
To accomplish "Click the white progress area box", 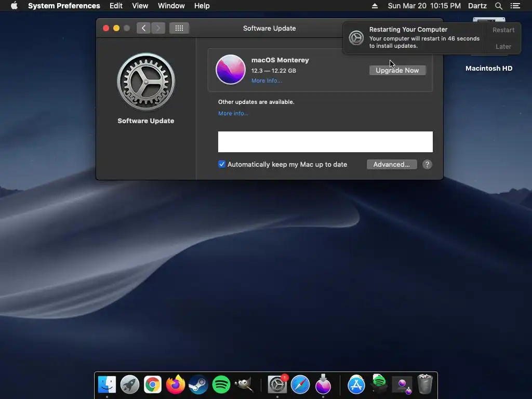I will [x=325, y=142].
